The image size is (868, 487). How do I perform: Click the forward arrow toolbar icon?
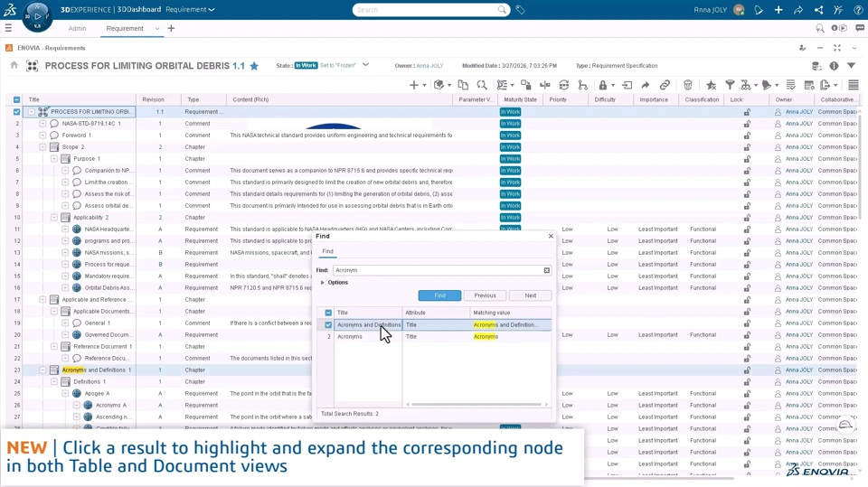click(645, 85)
